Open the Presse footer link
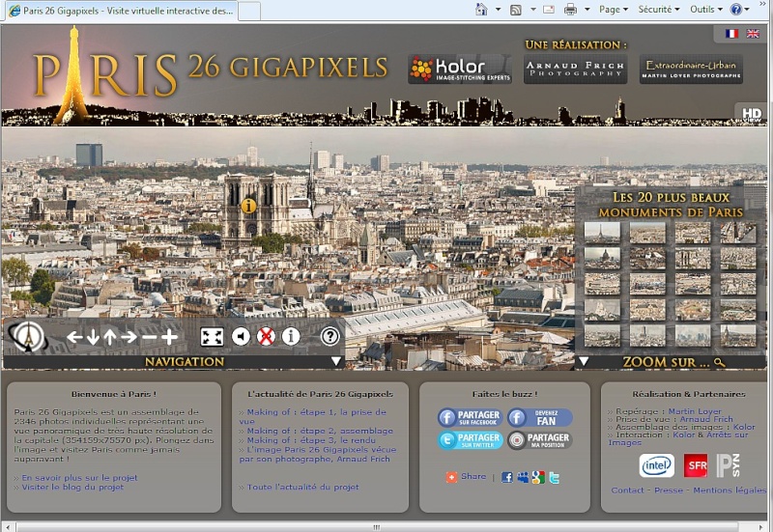This screenshot has height=532, width=773. coord(669,490)
